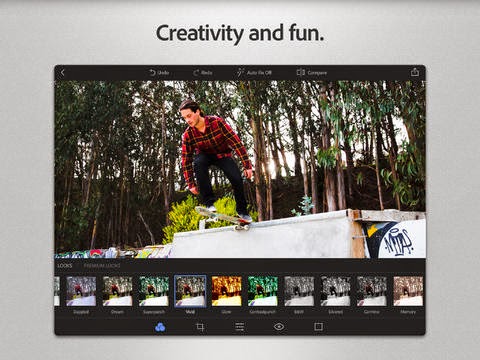480x360 pixels.
Task: Select the Crop tool
Action: tap(200, 327)
